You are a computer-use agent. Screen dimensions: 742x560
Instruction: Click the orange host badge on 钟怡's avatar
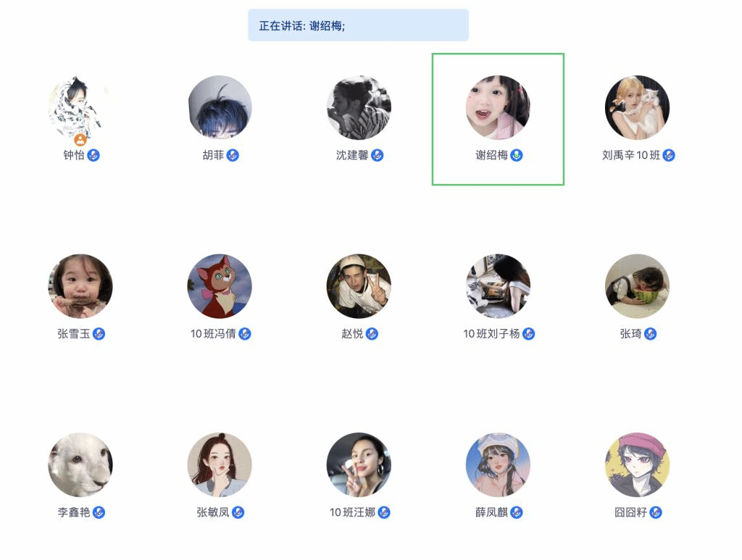pos(80,140)
